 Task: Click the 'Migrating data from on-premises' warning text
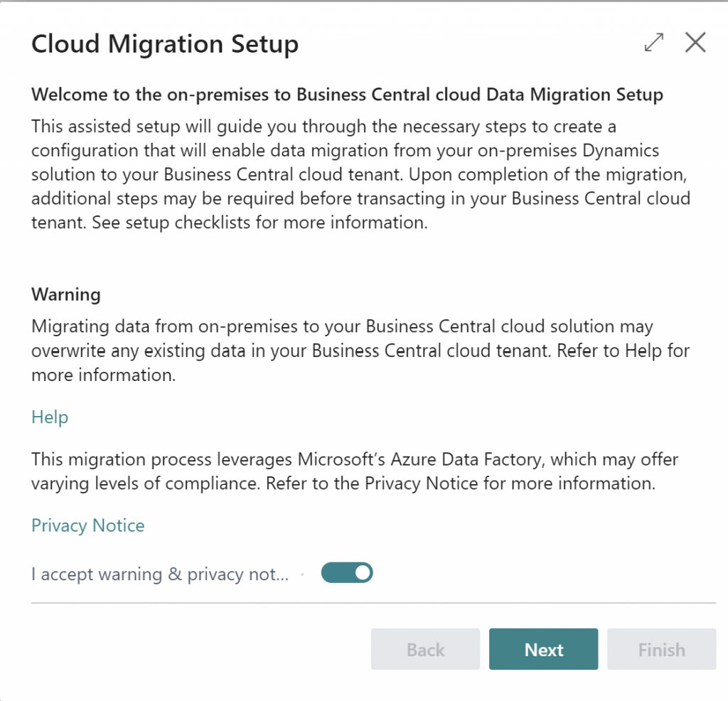pyautogui.click(x=360, y=350)
